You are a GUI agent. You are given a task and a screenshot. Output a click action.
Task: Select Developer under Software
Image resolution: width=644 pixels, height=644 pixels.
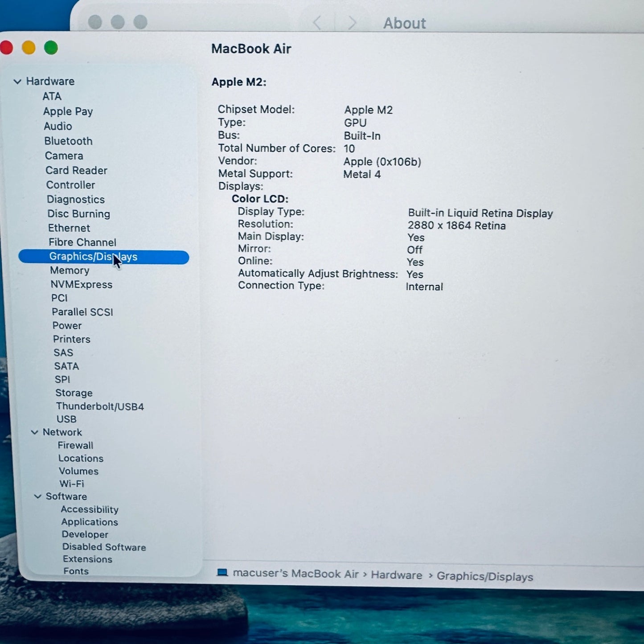pos(85,535)
